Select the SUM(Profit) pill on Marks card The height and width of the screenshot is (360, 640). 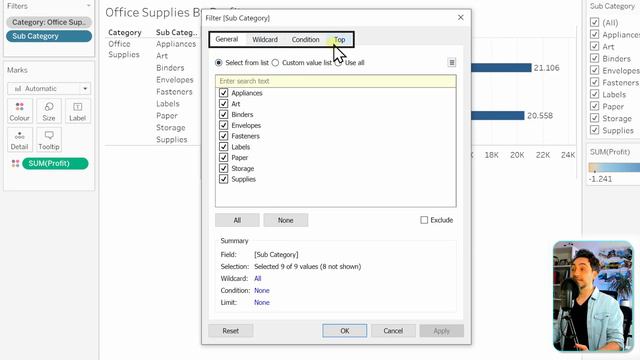(x=55, y=163)
